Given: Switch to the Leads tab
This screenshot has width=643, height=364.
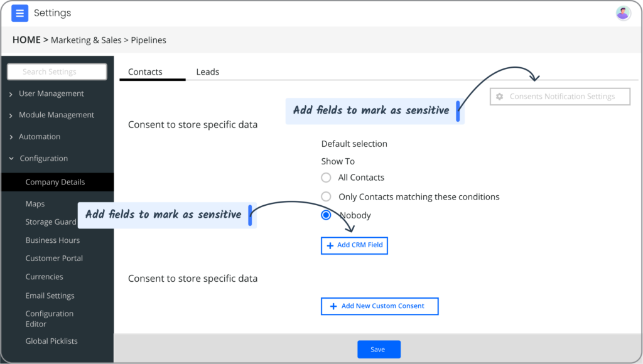Looking at the screenshot, I should click(207, 72).
